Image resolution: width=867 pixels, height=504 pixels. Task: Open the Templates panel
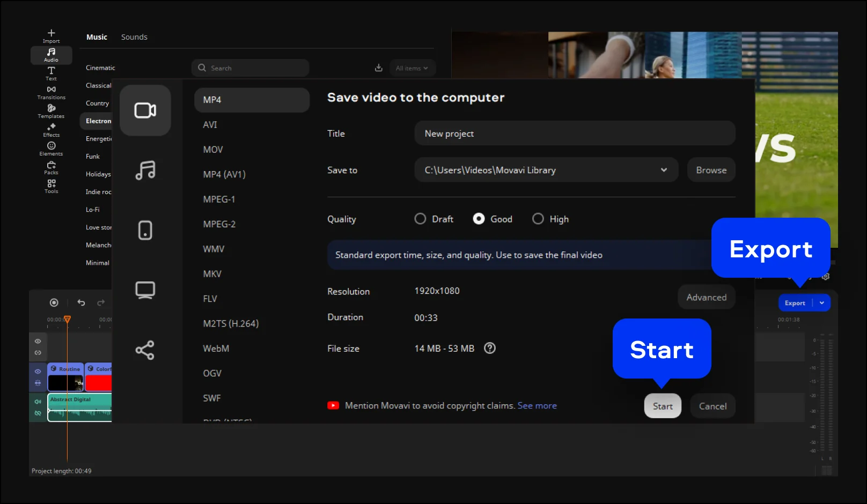click(51, 111)
